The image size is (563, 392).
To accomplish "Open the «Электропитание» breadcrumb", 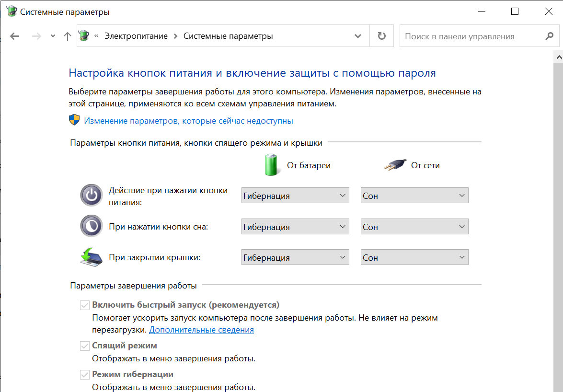I will coord(136,36).
